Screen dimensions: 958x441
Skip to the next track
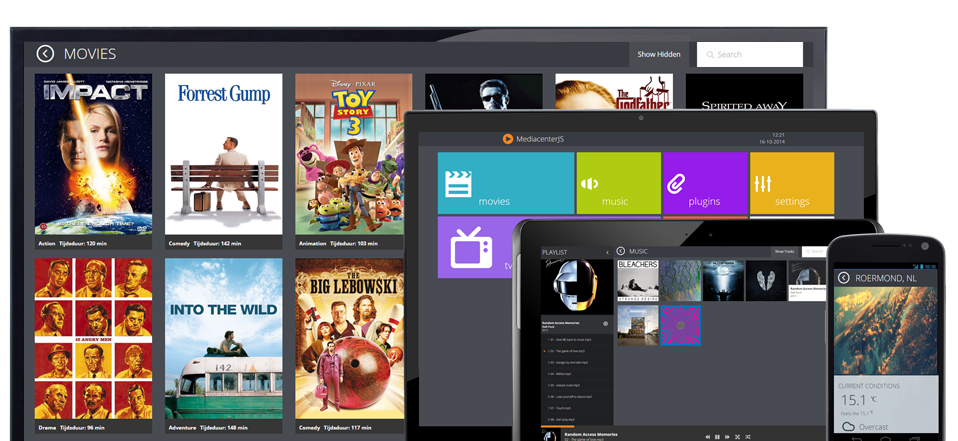tap(727, 437)
